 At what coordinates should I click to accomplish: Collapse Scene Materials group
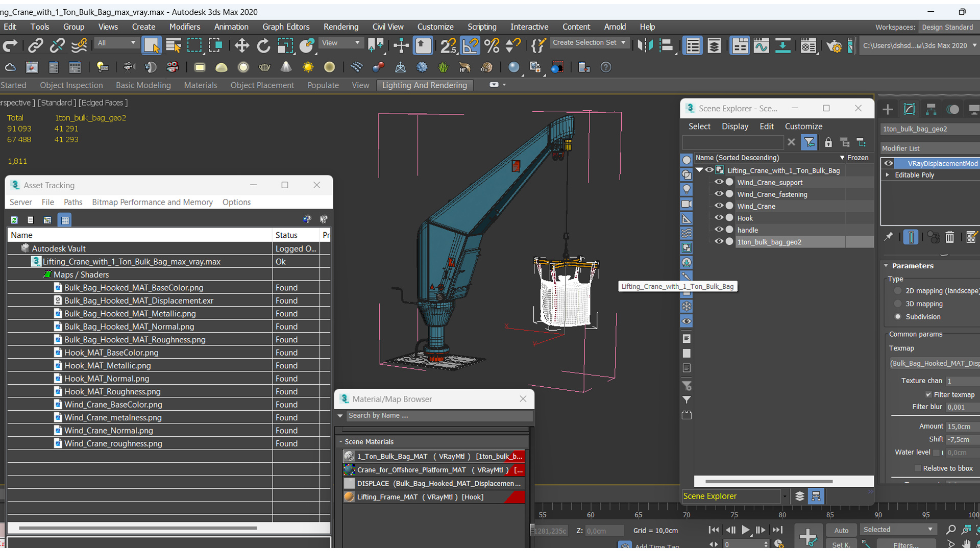[340, 442]
